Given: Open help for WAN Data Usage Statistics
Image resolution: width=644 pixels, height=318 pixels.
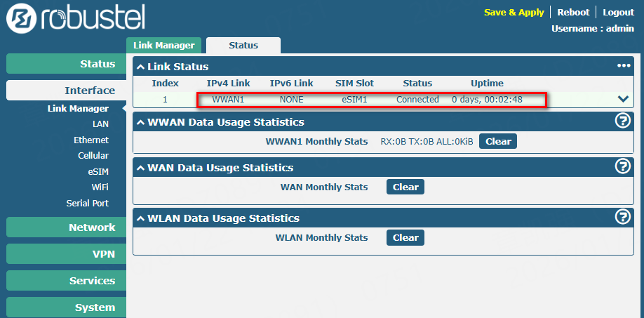Looking at the screenshot, I should [622, 167].
